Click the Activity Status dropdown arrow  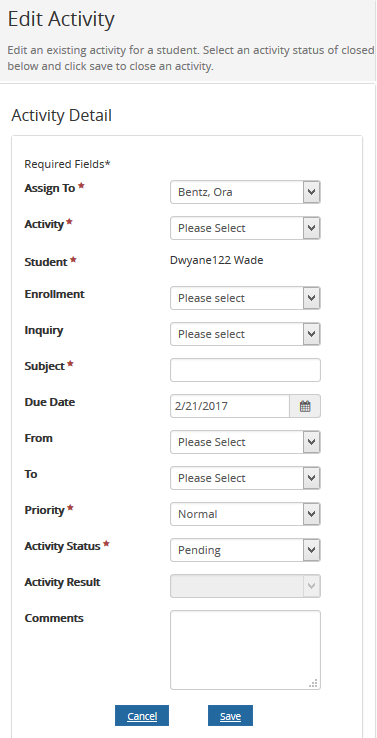311,550
